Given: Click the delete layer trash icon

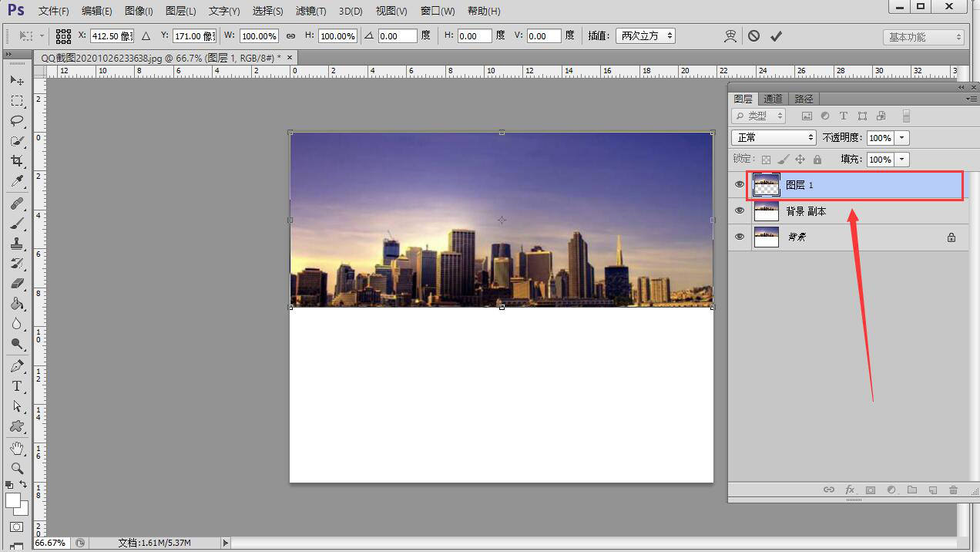Looking at the screenshot, I should pos(953,490).
